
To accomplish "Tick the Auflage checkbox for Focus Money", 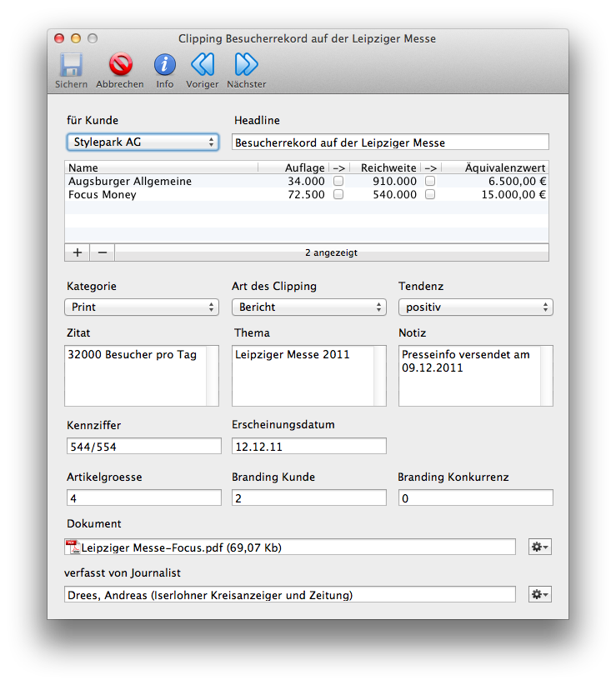I will (338, 194).
